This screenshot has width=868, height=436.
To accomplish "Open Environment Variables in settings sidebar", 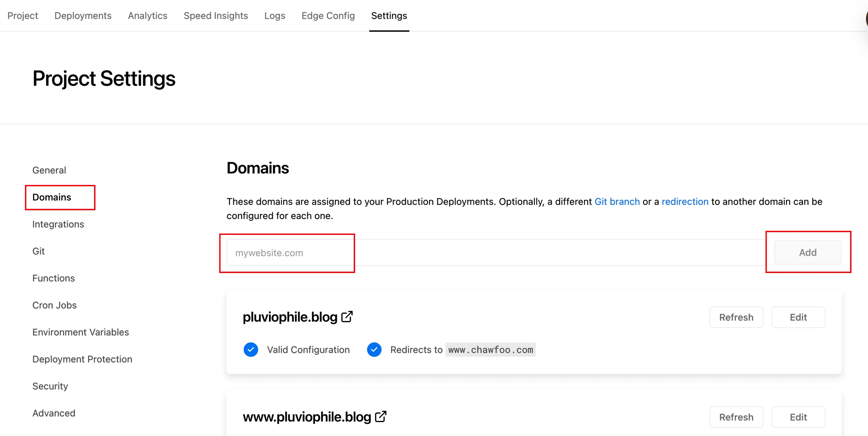I will point(81,332).
